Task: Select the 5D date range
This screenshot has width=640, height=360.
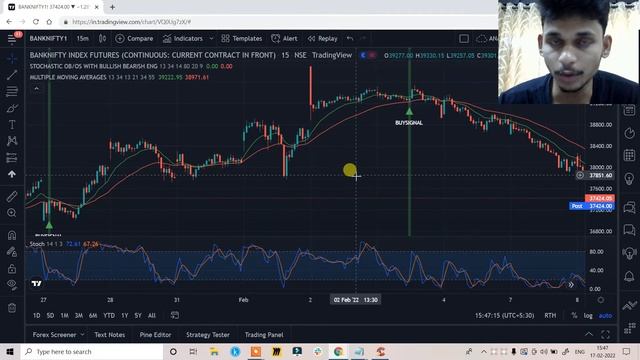Action: (x=50, y=316)
